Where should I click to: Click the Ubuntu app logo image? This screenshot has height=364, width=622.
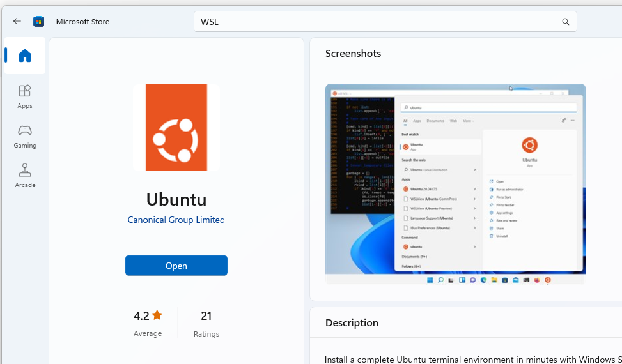pyautogui.click(x=176, y=128)
